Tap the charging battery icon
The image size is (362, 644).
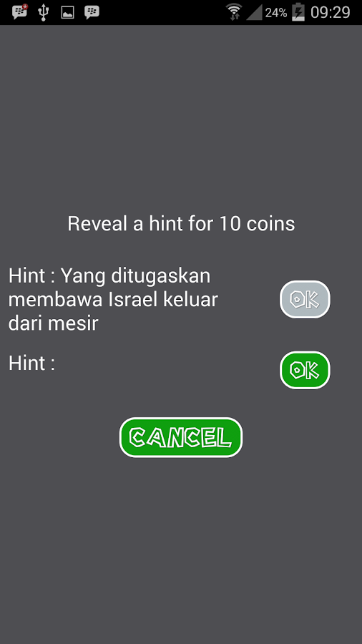point(298,12)
